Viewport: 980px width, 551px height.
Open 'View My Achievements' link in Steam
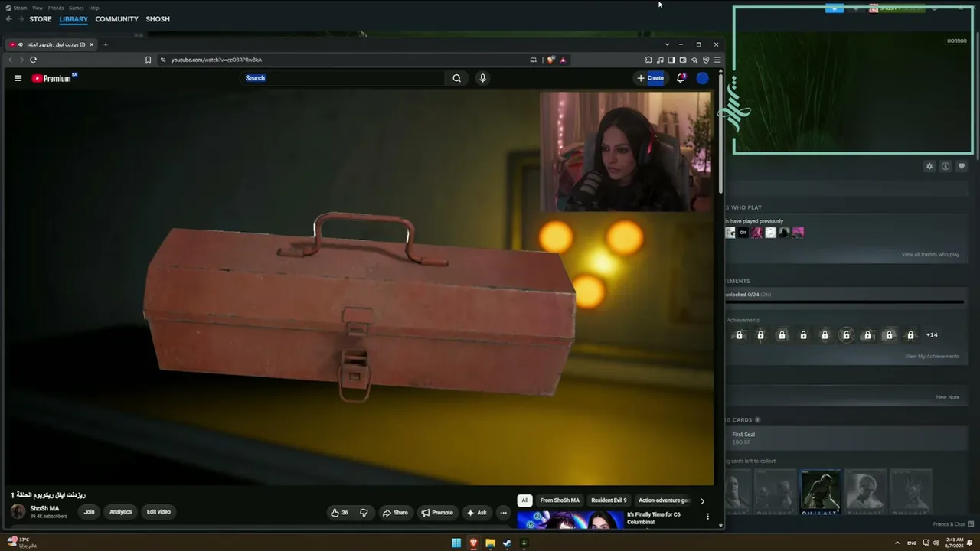click(x=932, y=356)
